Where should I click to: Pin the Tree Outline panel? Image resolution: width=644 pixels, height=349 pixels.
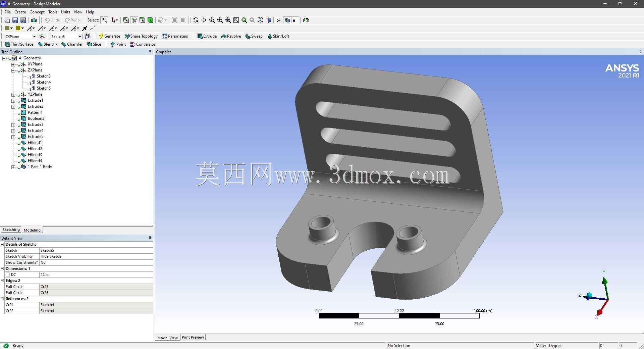pos(150,52)
